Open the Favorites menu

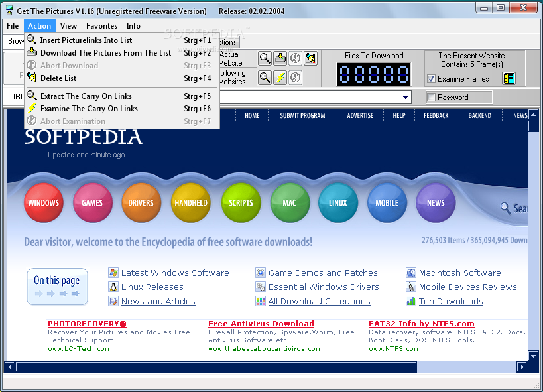101,26
